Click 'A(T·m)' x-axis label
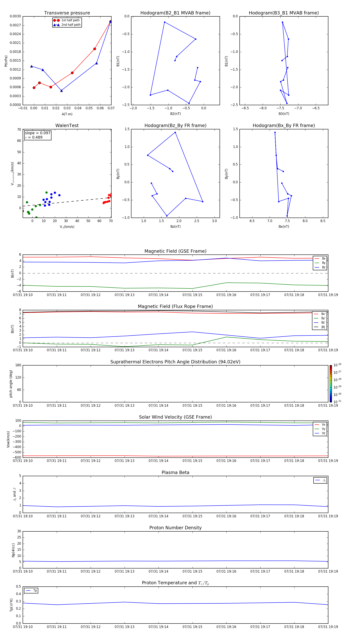This screenshot has height=644, width=351. point(67,114)
